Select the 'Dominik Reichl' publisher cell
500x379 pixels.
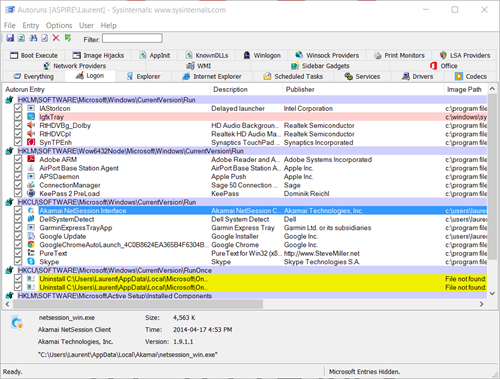pyautogui.click(x=306, y=193)
